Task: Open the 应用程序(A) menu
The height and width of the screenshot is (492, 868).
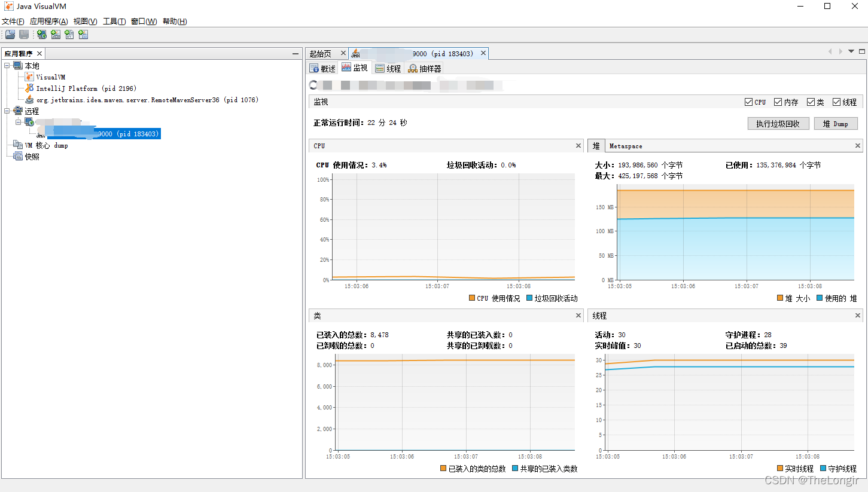Action: (x=48, y=22)
